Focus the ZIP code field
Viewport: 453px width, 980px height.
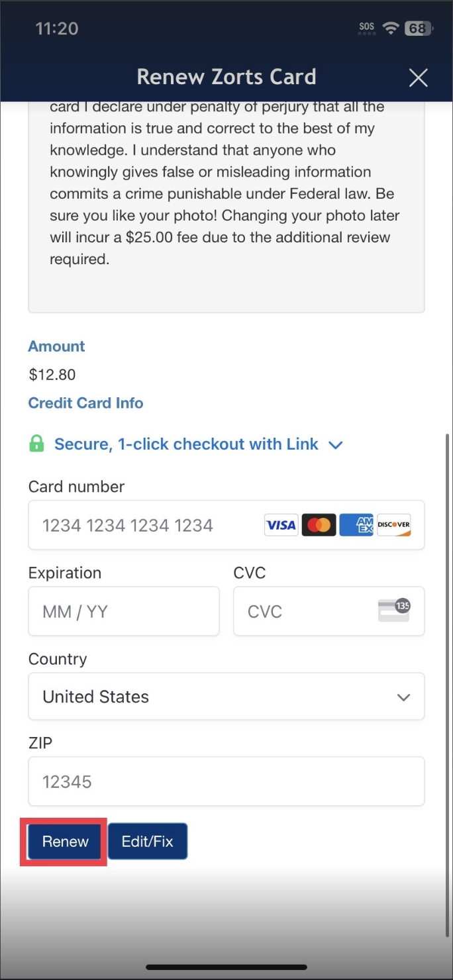point(226,781)
